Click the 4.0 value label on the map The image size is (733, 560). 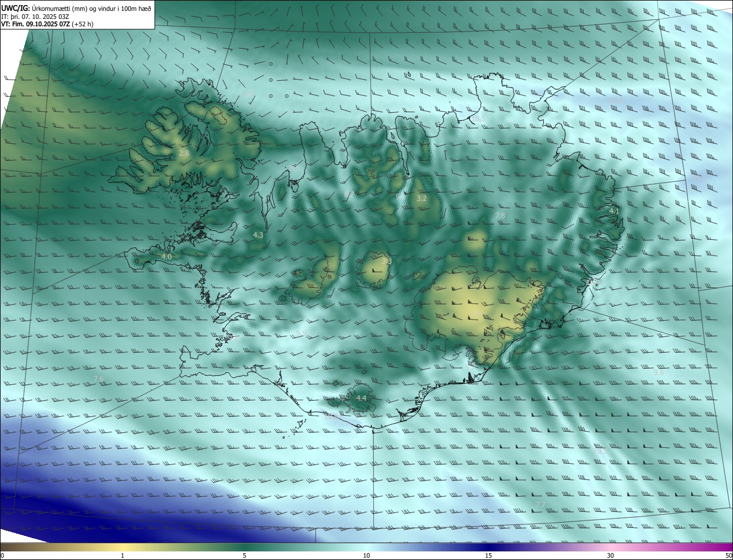point(167,257)
